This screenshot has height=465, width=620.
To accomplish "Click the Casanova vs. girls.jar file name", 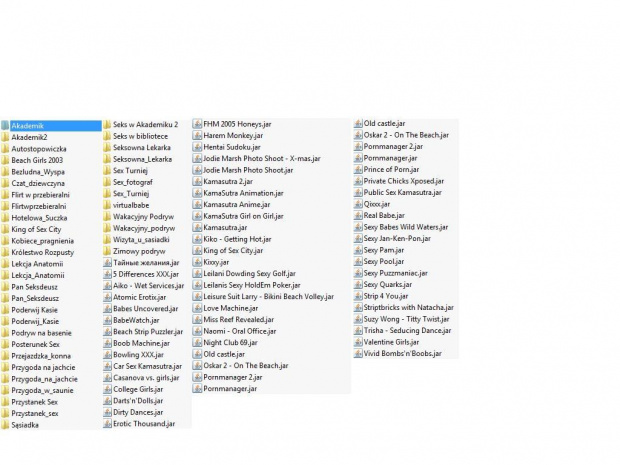I will 146,378.
